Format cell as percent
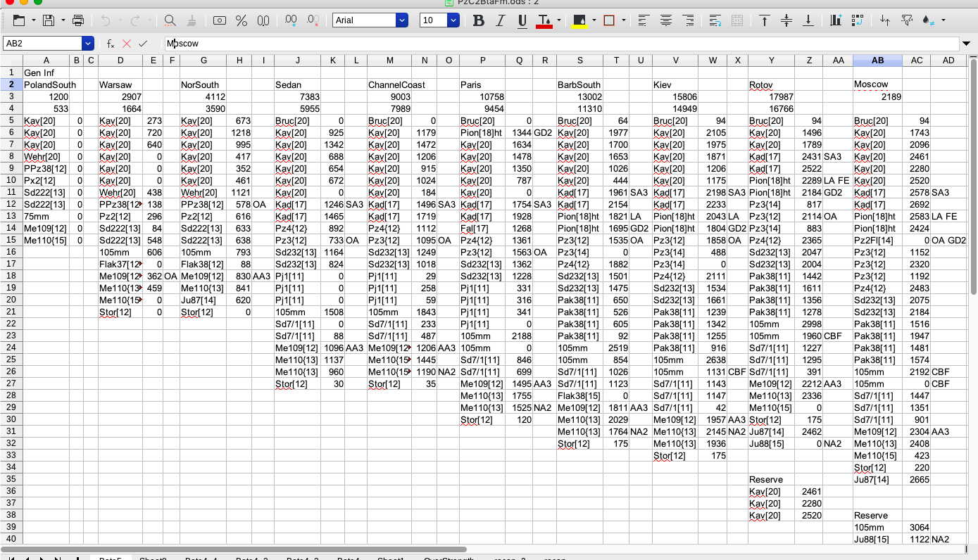The height and width of the screenshot is (560, 978). [242, 20]
